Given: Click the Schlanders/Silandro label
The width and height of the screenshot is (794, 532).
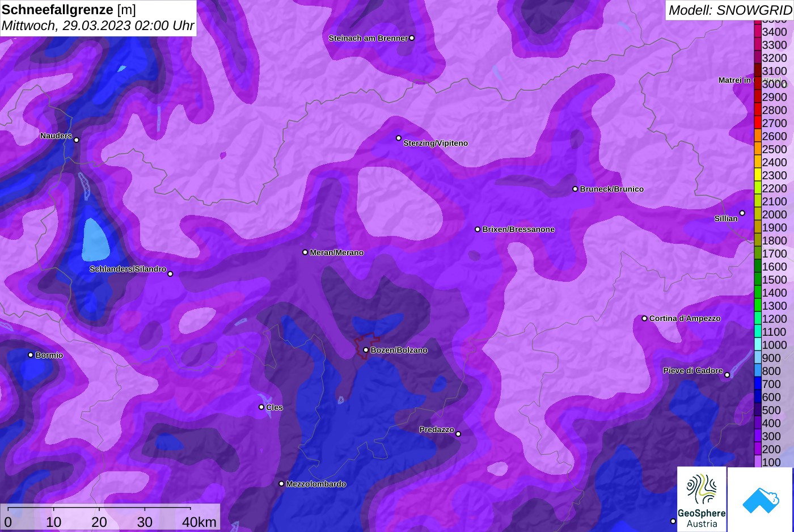Looking at the screenshot, I should (x=128, y=269).
